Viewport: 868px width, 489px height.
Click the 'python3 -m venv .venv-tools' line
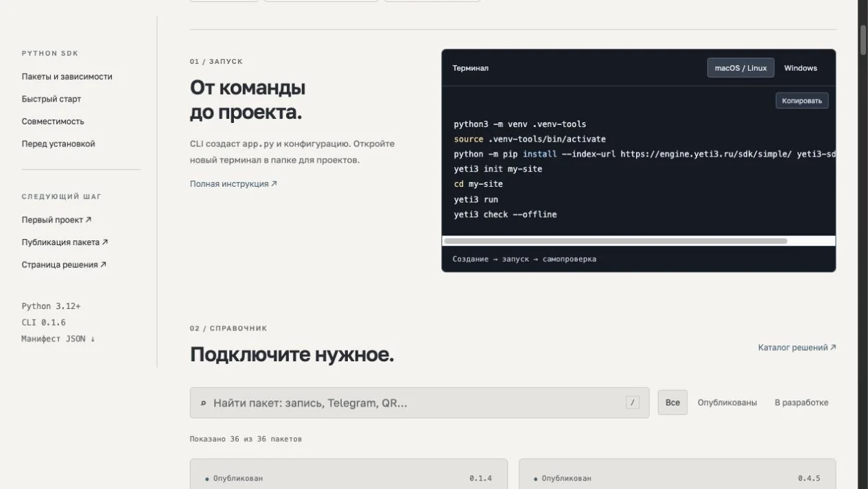pos(520,124)
